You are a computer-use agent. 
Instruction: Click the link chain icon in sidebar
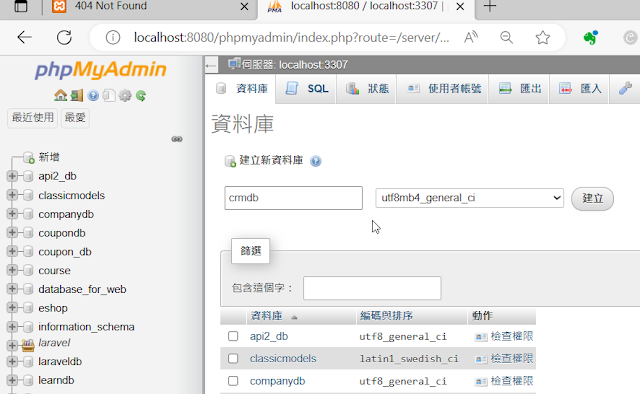[177, 139]
